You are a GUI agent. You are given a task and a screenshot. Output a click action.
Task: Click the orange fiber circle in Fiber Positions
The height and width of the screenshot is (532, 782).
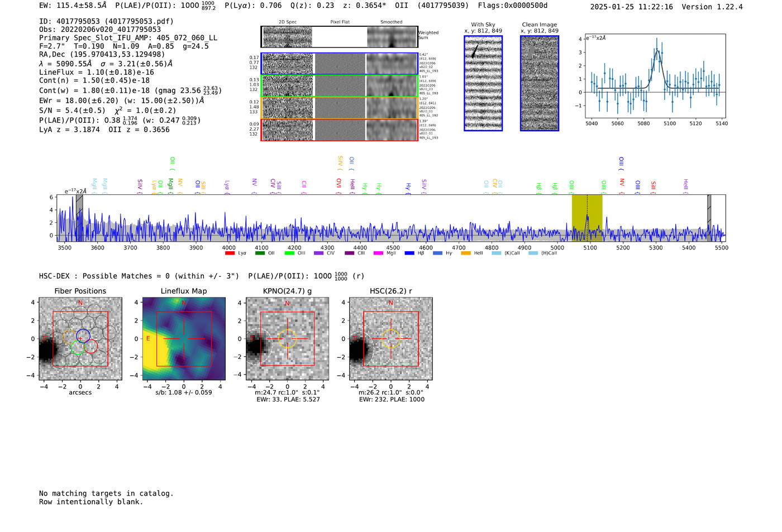(x=70, y=336)
